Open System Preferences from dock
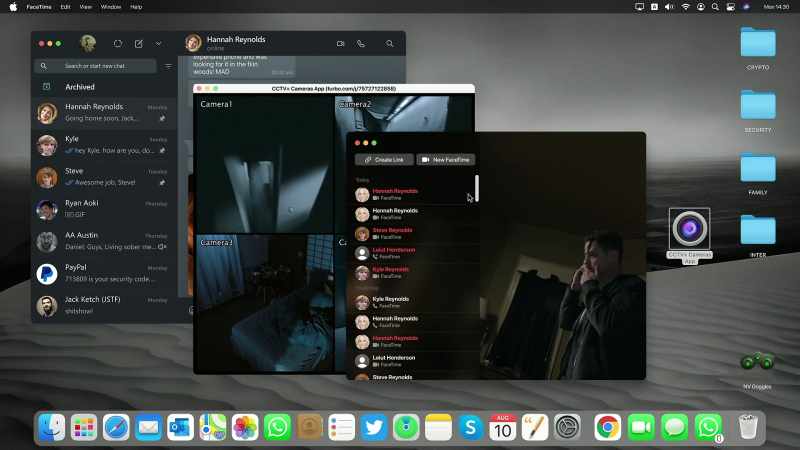Screen dimensions: 800x450 pos(567,427)
